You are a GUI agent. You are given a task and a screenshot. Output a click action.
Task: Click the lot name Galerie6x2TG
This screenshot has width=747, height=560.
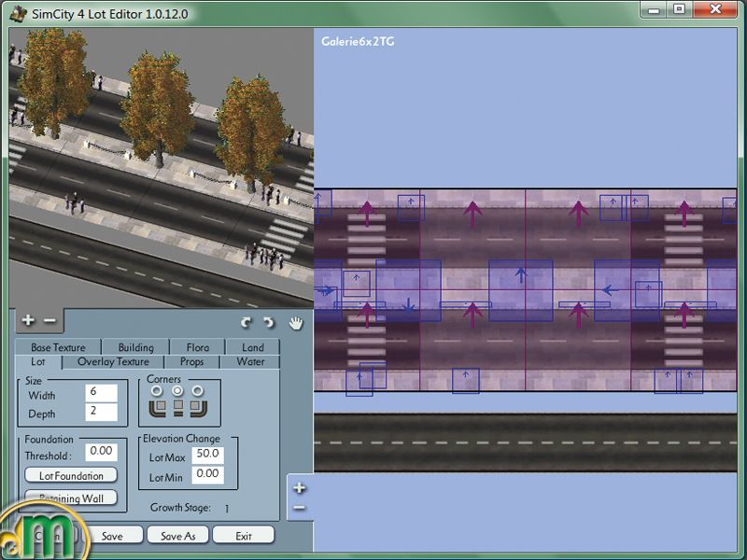pos(358,41)
